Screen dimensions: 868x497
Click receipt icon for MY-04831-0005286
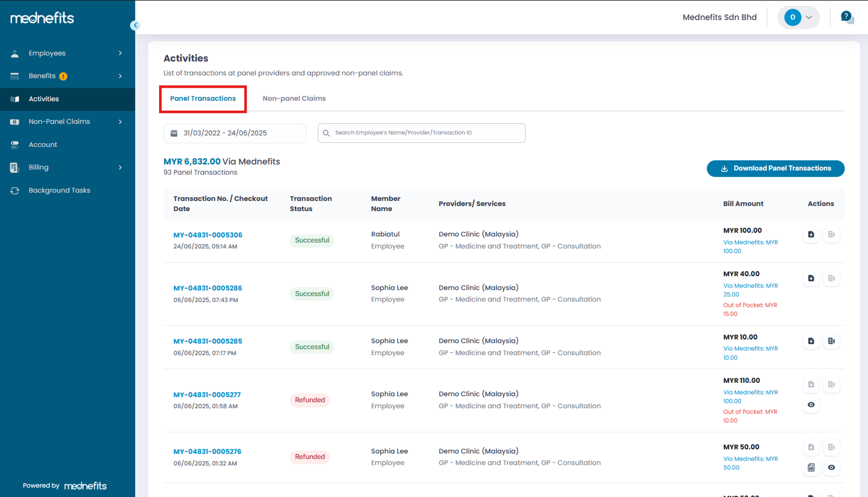[x=831, y=278]
